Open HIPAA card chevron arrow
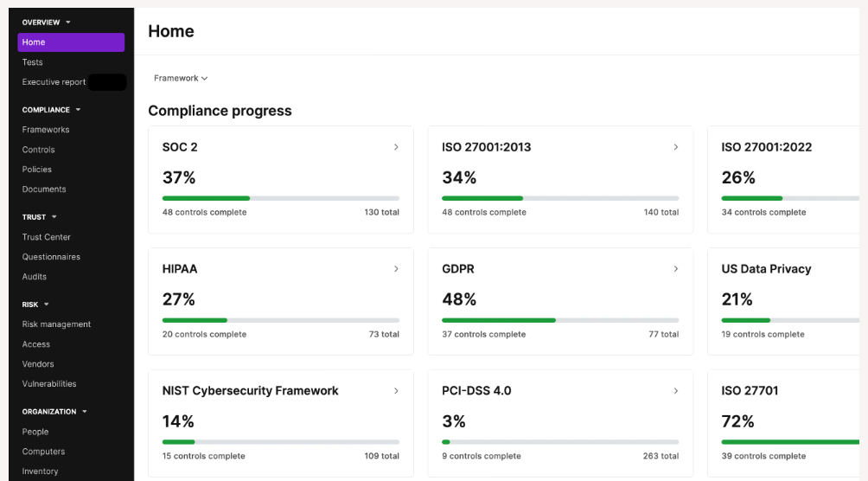 [x=396, y=269]
